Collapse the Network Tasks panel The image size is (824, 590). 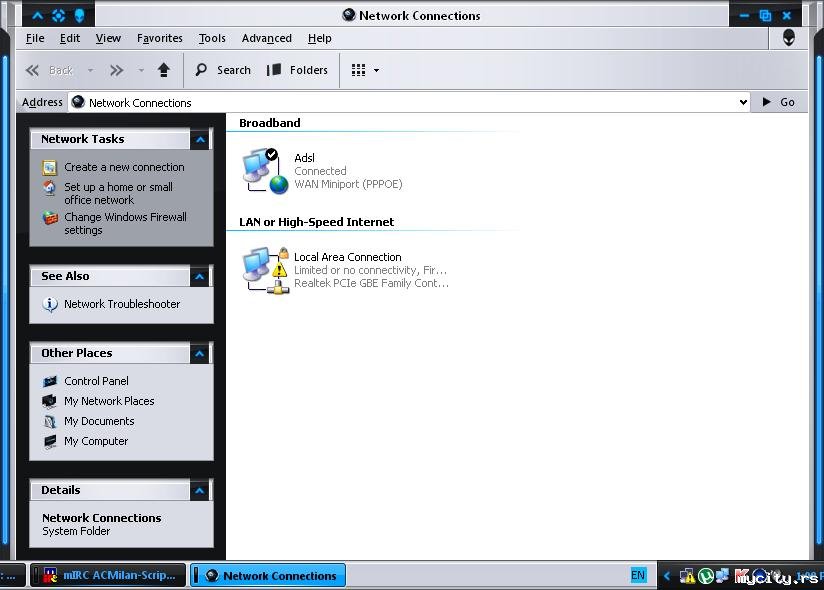point(200,139)
